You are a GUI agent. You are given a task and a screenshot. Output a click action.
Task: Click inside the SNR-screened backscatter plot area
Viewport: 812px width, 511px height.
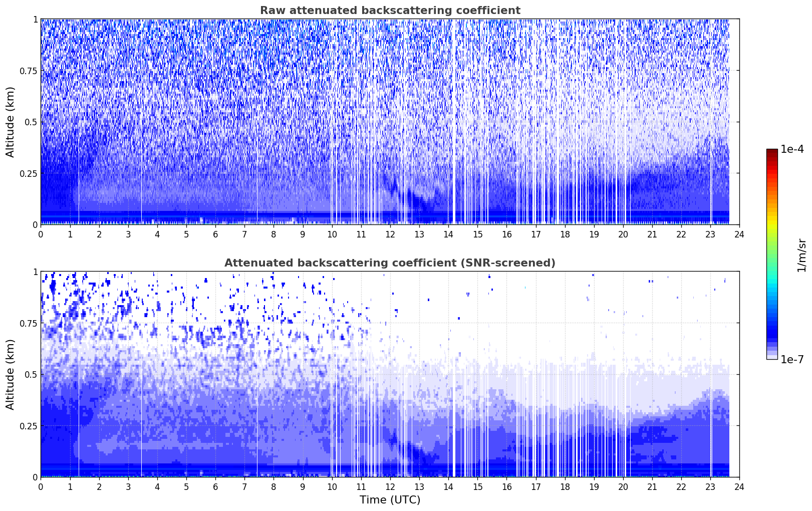tap(390, 374)
